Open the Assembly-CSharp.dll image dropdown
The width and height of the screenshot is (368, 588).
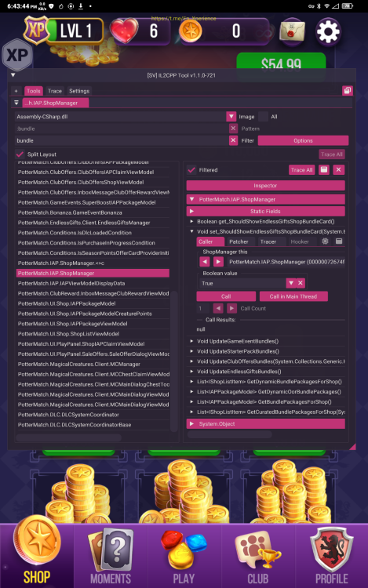(231, 117)
